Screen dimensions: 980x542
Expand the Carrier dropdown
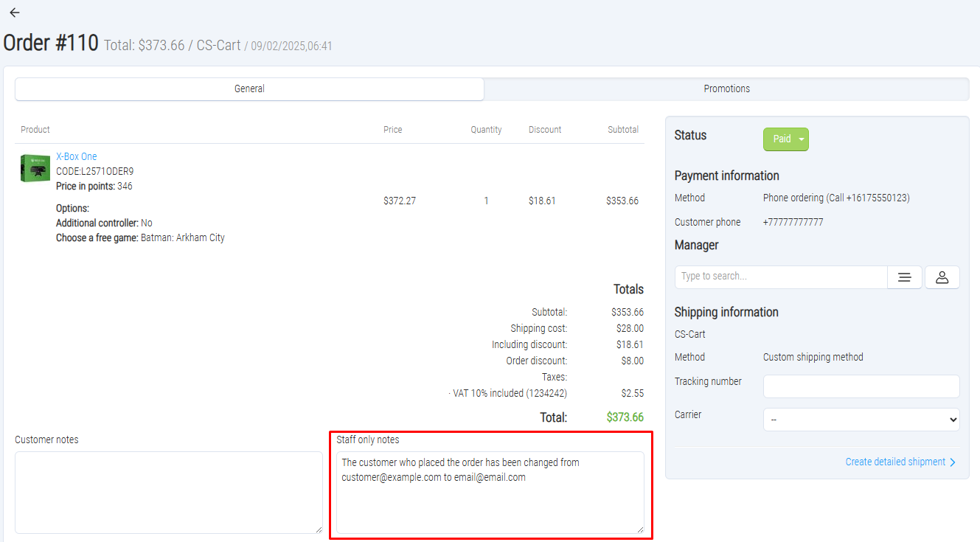click(861, 420)
